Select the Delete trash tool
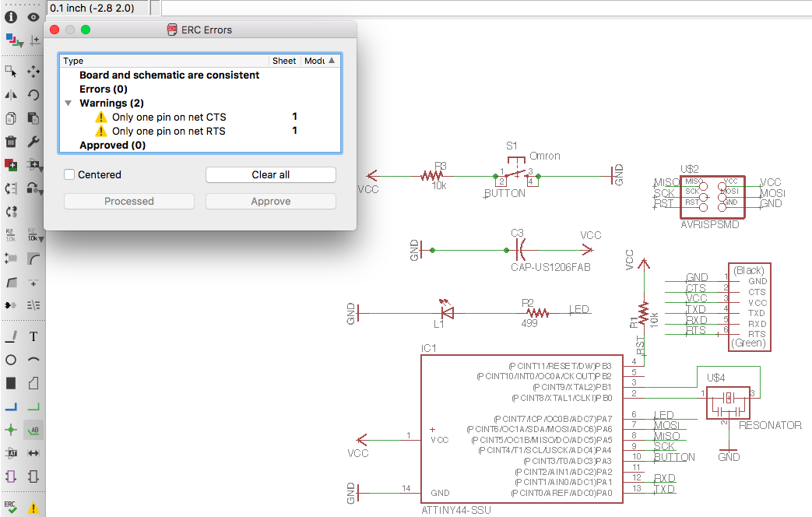Screen dimensions: 812x517 point(11,142)
